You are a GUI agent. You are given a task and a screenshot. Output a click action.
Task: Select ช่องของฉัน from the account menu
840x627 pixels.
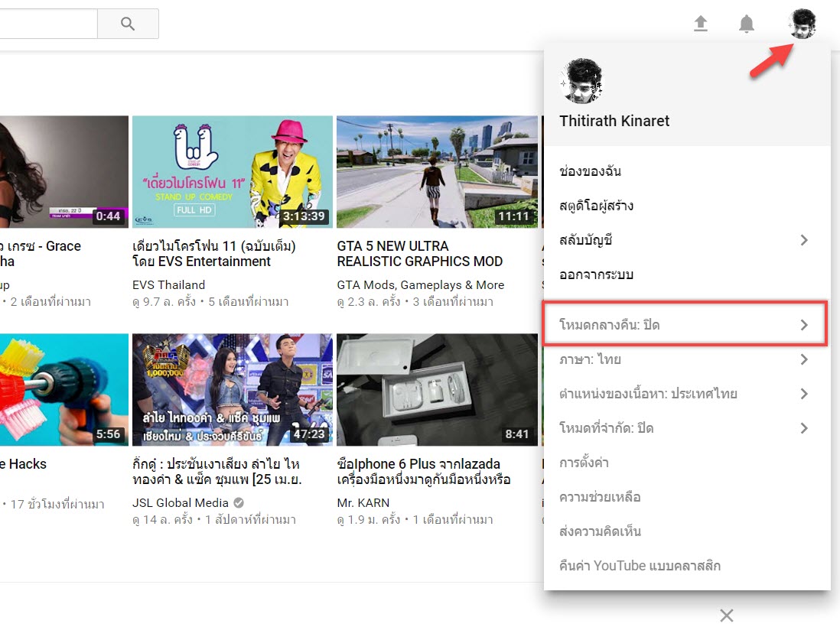click(590, 171)
